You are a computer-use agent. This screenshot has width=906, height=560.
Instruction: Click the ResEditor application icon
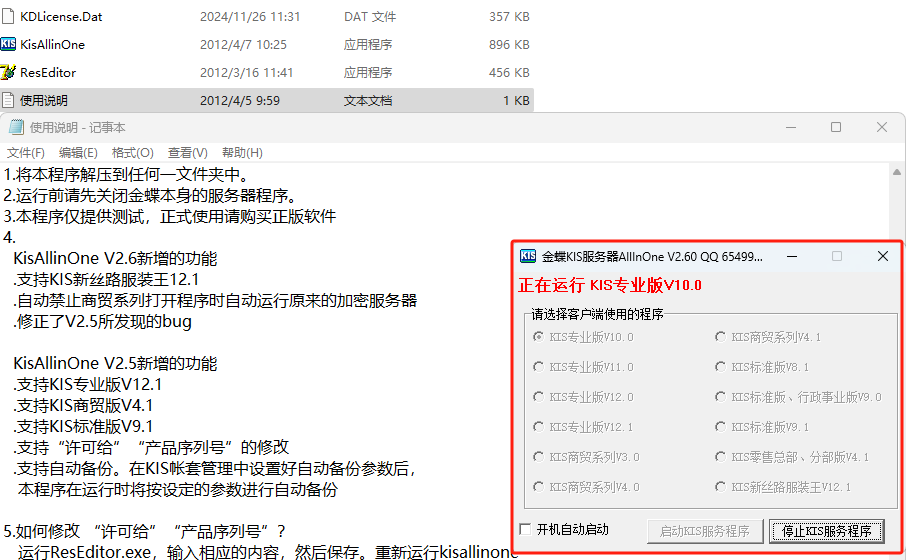click(8, 72)
